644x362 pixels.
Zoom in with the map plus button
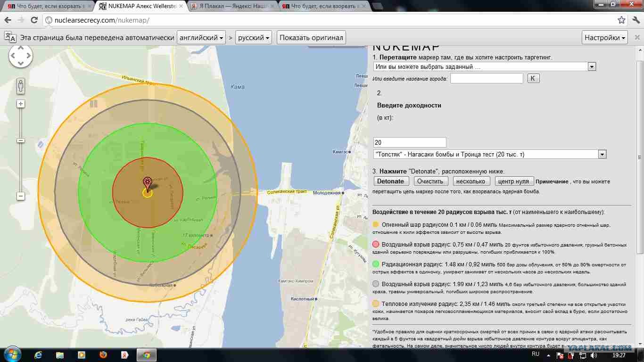(21, 104)
